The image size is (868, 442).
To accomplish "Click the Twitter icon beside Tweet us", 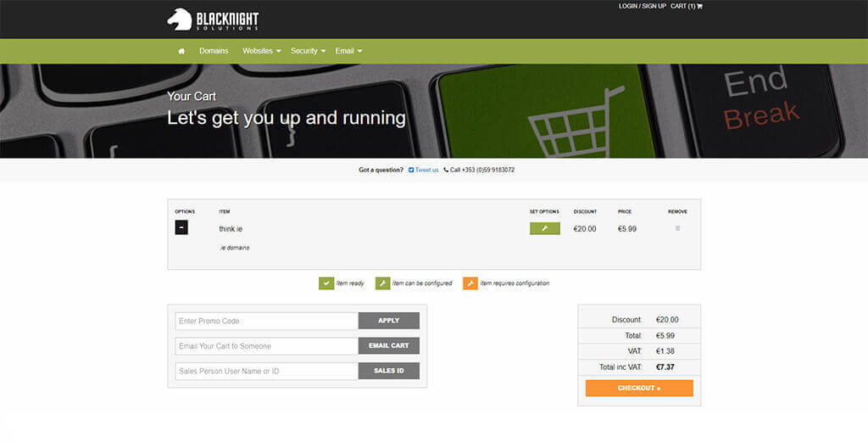I will click(411, 170).
